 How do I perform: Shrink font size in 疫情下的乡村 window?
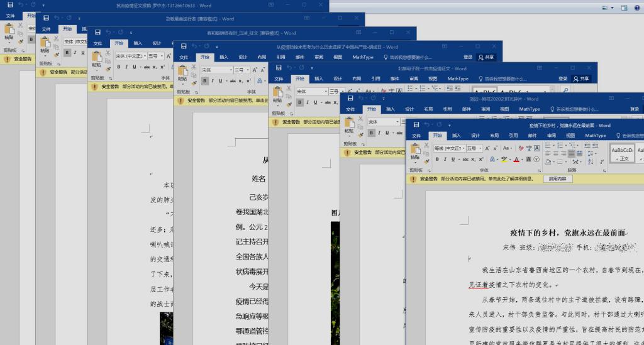pyautogui.click(x=496, y=148)
